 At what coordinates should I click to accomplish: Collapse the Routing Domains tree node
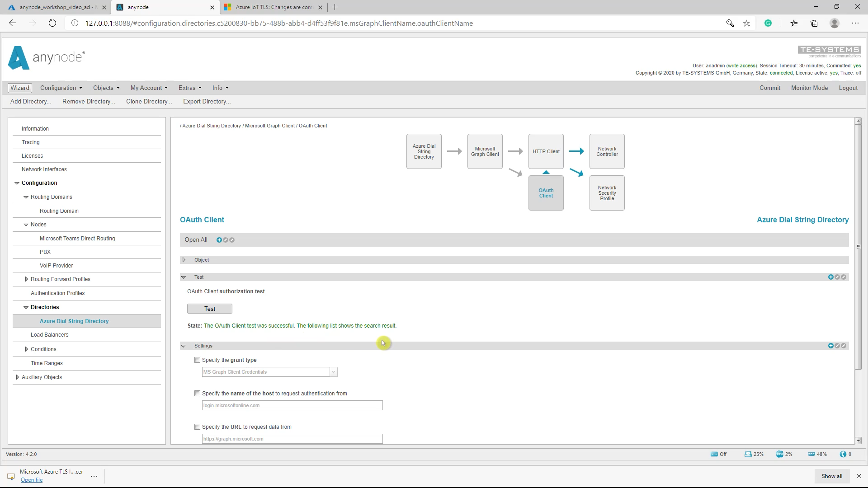coord(26,197)
